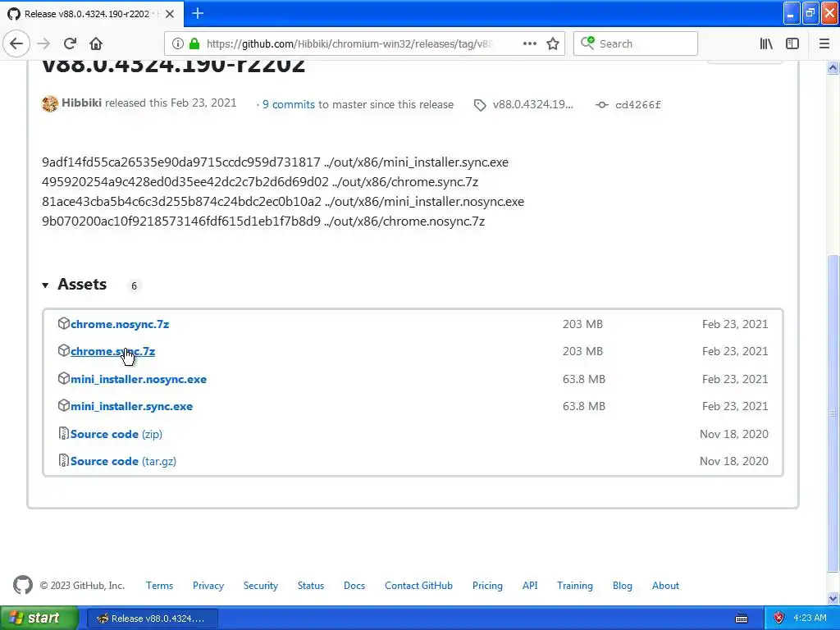
Task: Show site information icon in address bar
Action: (178, 43)
